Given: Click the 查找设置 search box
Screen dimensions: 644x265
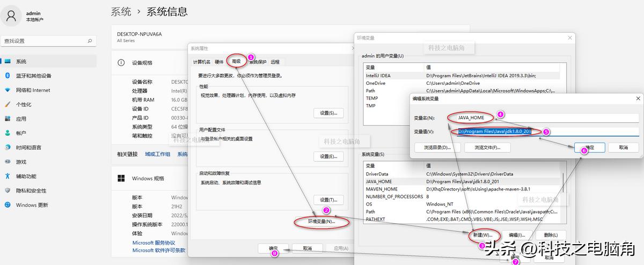Looking at the screenshot, I should (49, 41).
